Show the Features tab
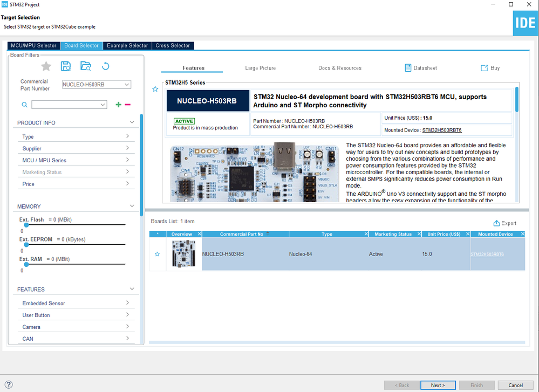Screen dimensions: 539x392 click(193, 68)
